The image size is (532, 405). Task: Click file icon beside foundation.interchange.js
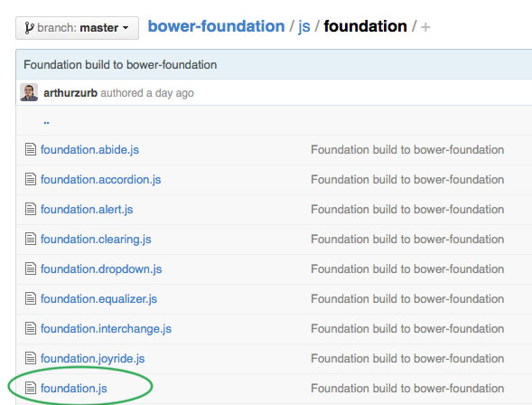[x=31, y=329]
